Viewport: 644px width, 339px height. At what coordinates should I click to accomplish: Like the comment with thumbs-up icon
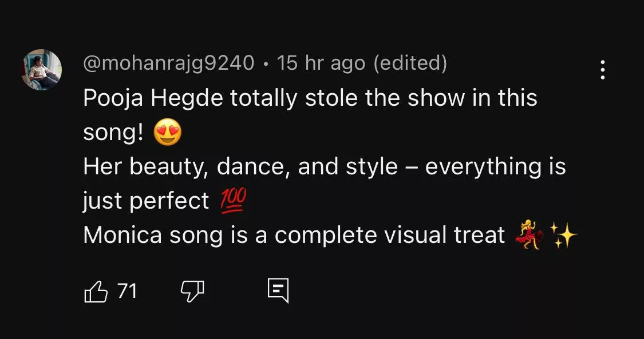96,292
